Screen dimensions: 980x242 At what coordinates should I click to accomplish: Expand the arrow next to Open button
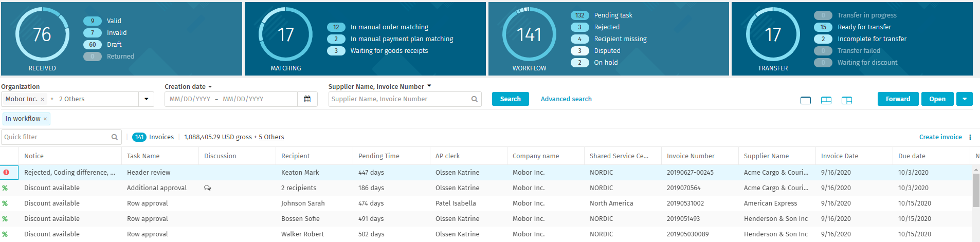(965, 99)
